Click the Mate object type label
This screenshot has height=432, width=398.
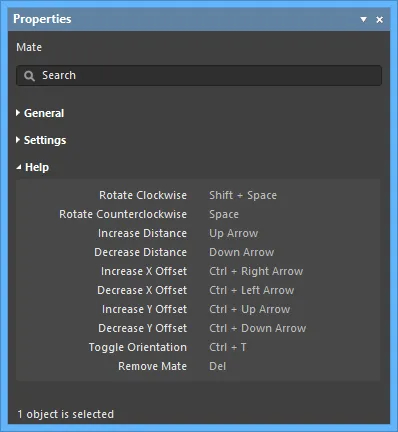(x=29, y=47)
